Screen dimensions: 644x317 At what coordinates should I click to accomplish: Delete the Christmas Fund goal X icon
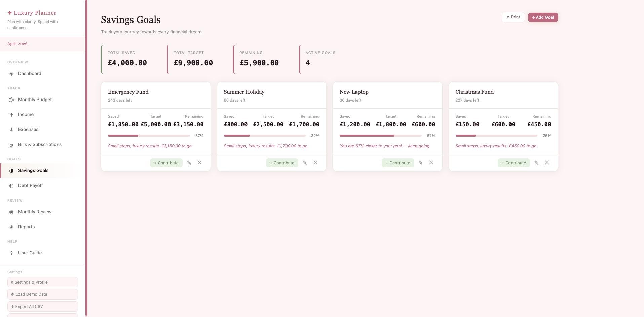pos(547,163)
